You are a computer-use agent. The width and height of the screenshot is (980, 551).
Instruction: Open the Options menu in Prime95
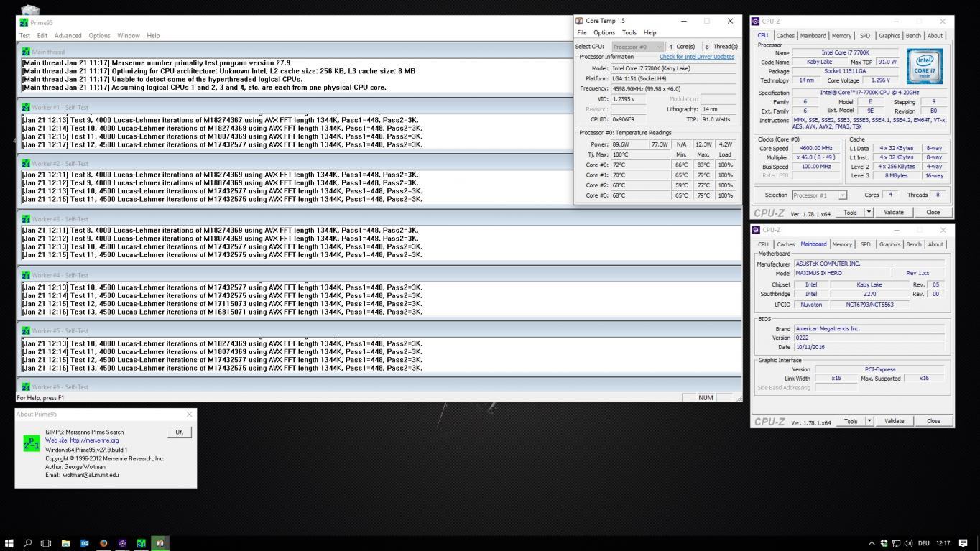pos(99,35)
